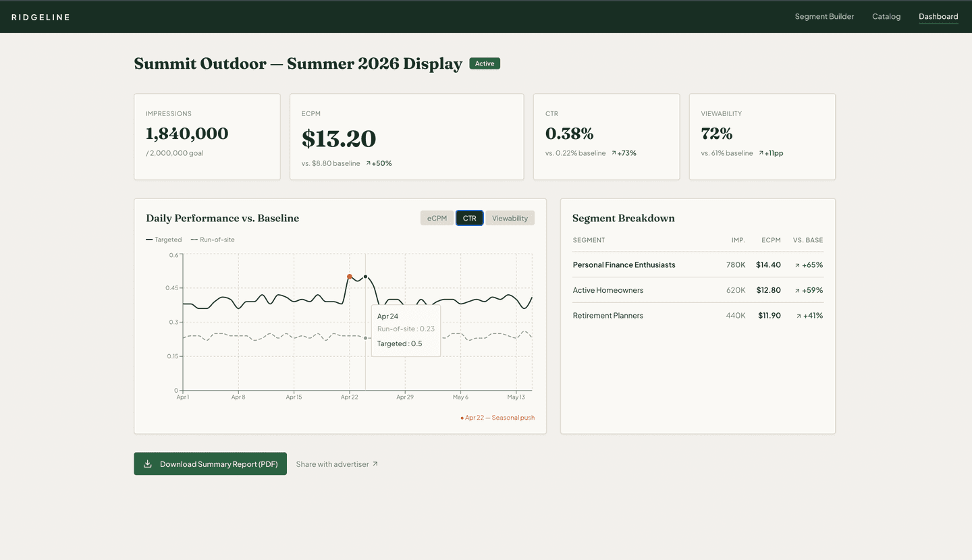This screenshot has height=560, width=972.
Task: Open the Segment Builder page
Action: coord(824,16)
